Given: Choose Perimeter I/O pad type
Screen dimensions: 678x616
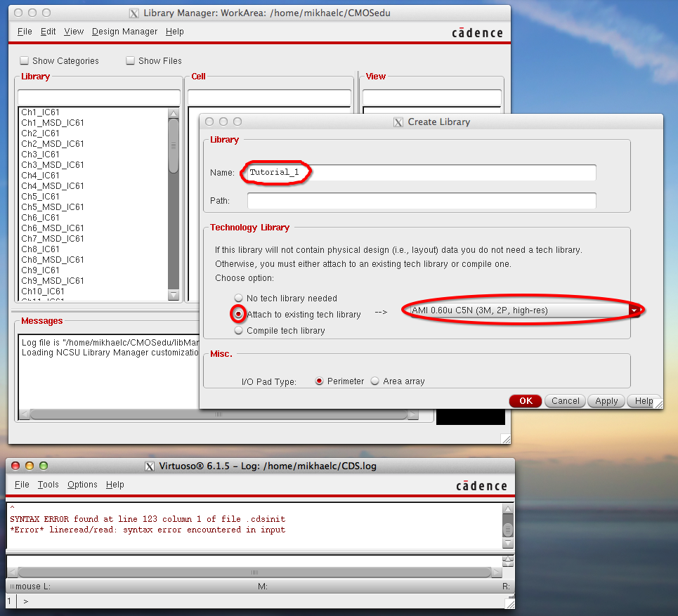Looking at the screenshot, I should pos(319,381).
